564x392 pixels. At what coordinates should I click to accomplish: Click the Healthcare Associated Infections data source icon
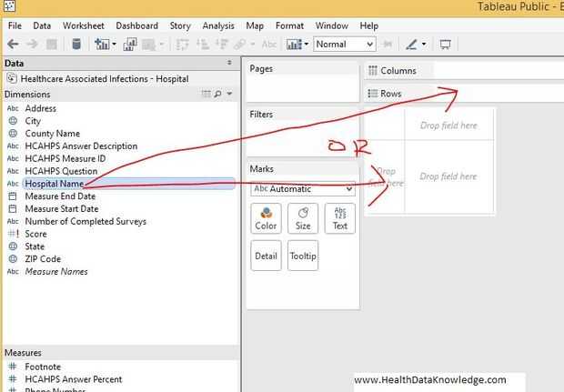(x=12, y=78)
